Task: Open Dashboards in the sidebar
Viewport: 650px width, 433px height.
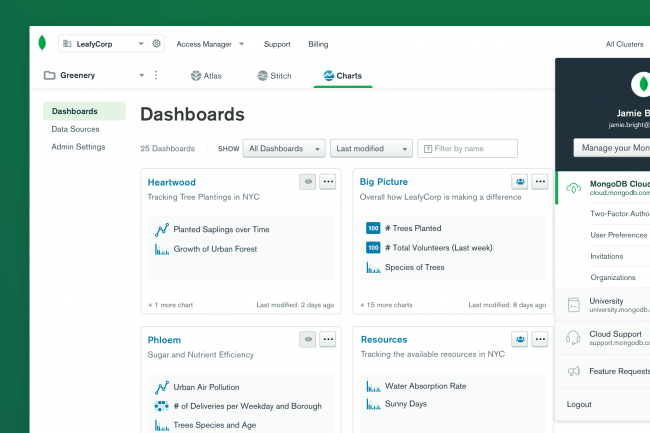Action: click(x=84, y=111)
